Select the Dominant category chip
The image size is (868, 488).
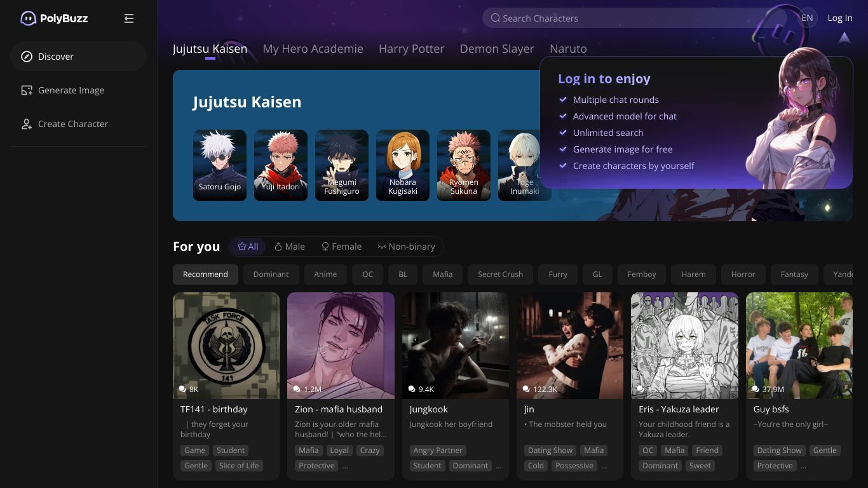[271, 274]
